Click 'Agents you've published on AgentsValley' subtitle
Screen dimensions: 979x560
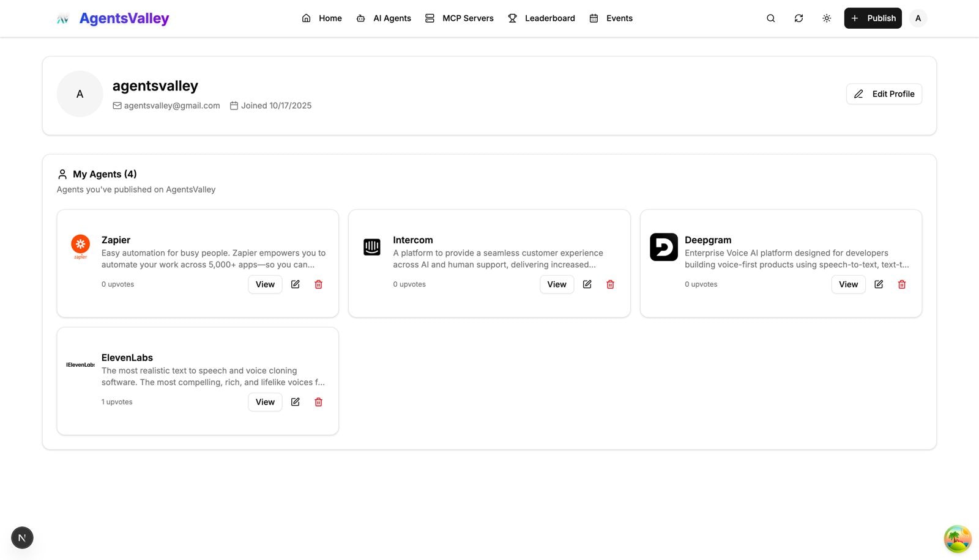click(136, 190)
